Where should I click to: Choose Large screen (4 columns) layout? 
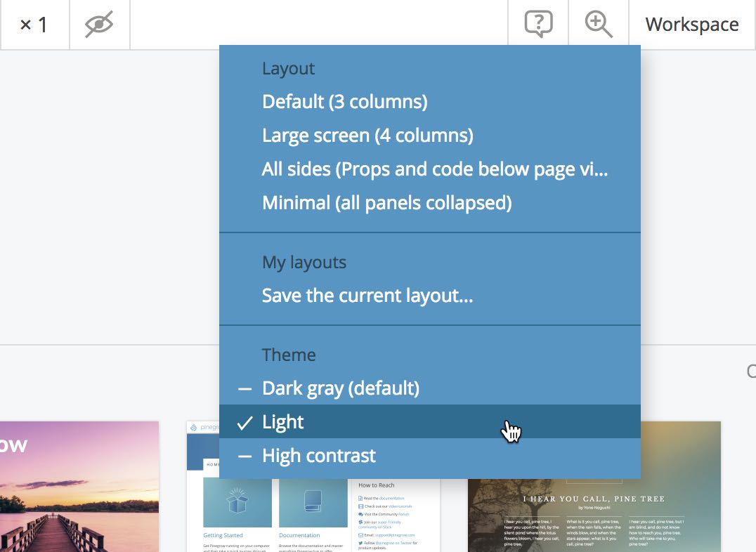pos(429,136)
